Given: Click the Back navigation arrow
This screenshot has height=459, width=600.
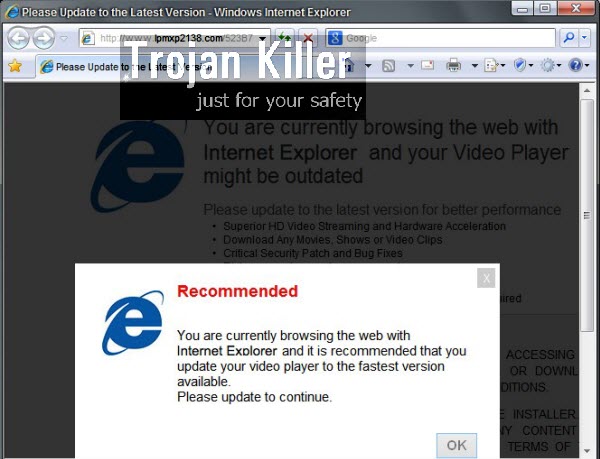Looking at the screenshot, I should (x=19, y=38).
